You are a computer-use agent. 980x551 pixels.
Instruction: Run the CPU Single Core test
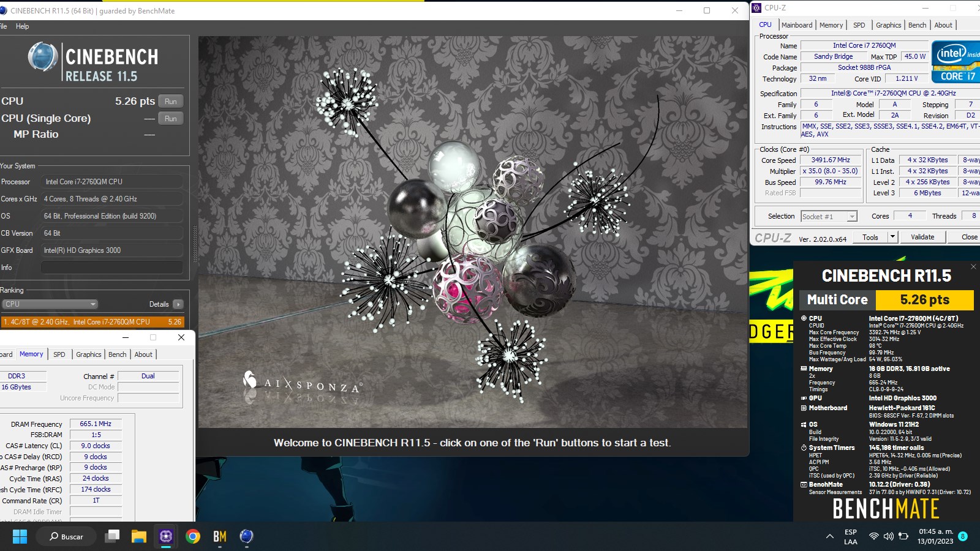tap(171, 119)
